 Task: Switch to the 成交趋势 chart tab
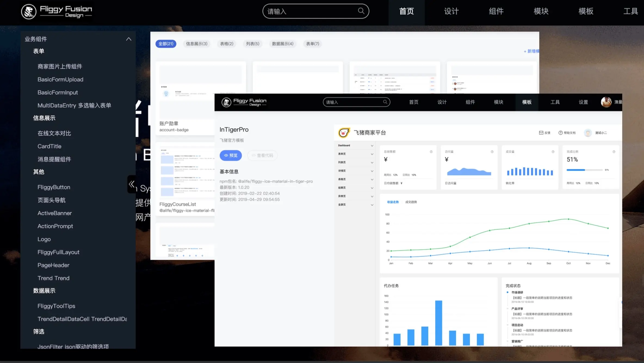pos(411,202)
